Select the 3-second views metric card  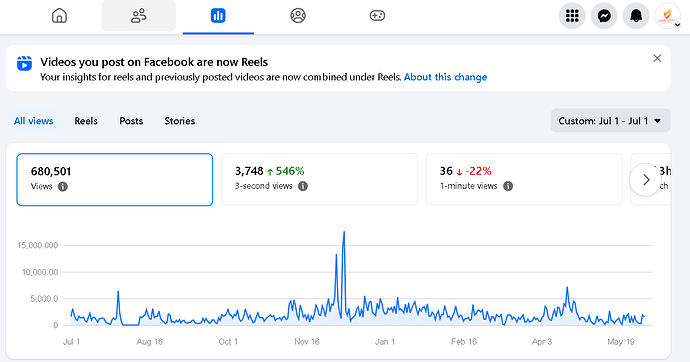coord(319,179)
